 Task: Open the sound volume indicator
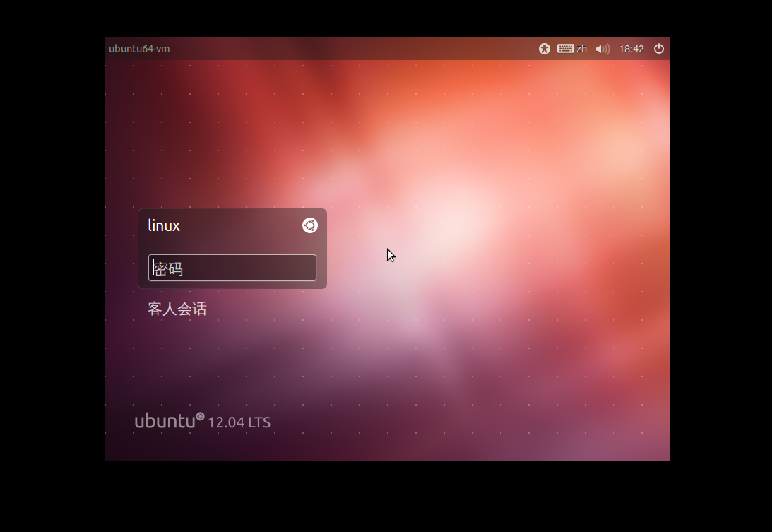point(602,49)
